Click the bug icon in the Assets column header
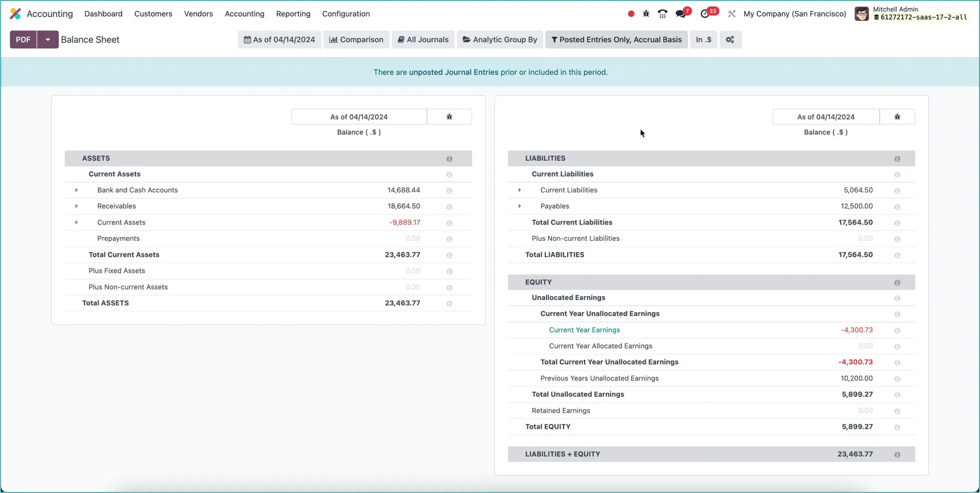This screenshot has width=980, height=493. pyautogui.click(x=449, y=116)
